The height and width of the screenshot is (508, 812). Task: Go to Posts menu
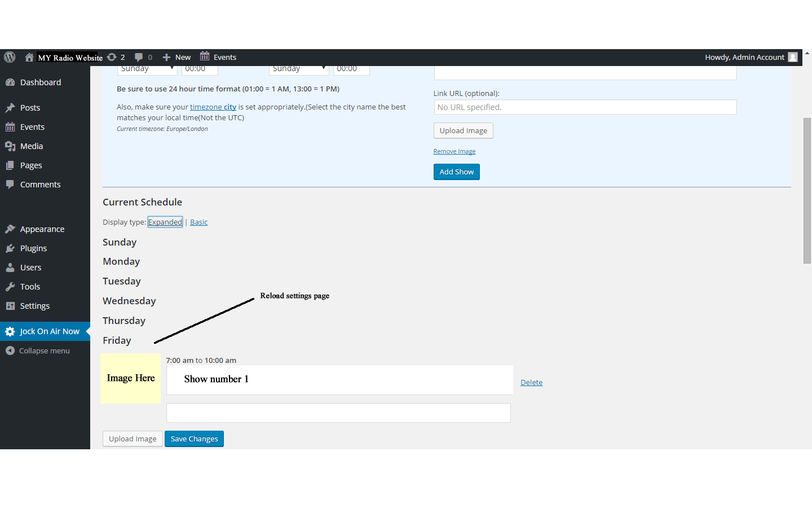[30, 108]
